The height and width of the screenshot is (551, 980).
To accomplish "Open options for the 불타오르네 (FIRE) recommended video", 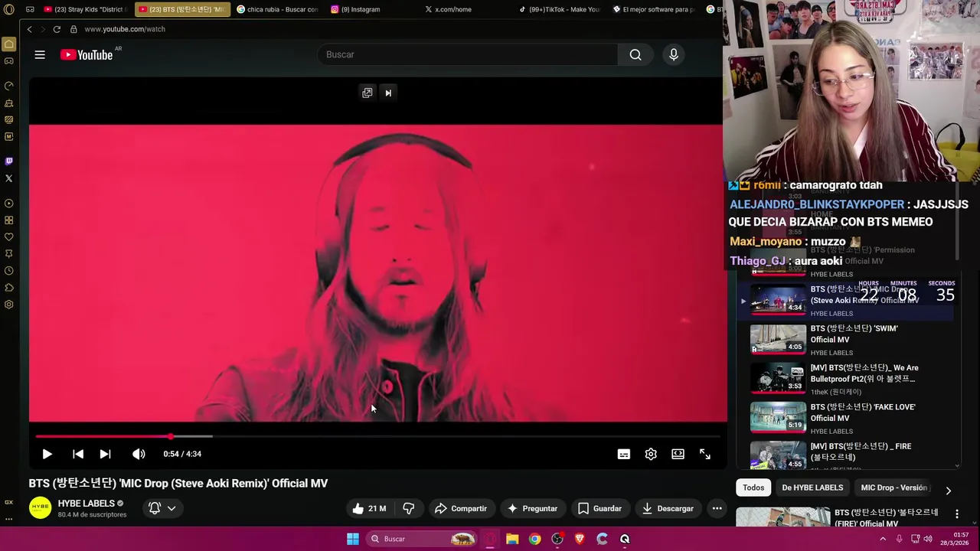I will pyautogui.click(x=956, y=514).
